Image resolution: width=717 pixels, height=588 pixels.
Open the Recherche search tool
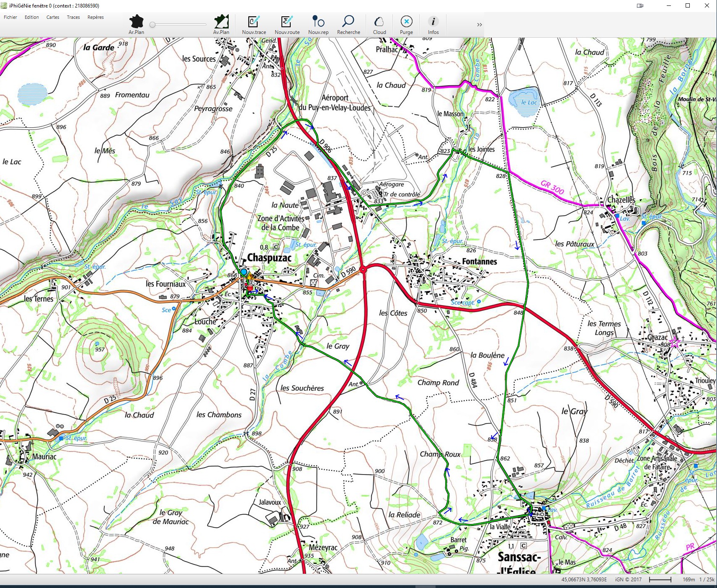[348, 22]
